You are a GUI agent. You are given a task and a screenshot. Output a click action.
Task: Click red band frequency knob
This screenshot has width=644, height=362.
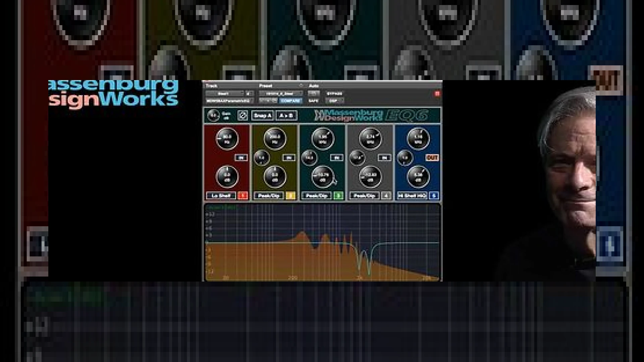click(227, 139)
